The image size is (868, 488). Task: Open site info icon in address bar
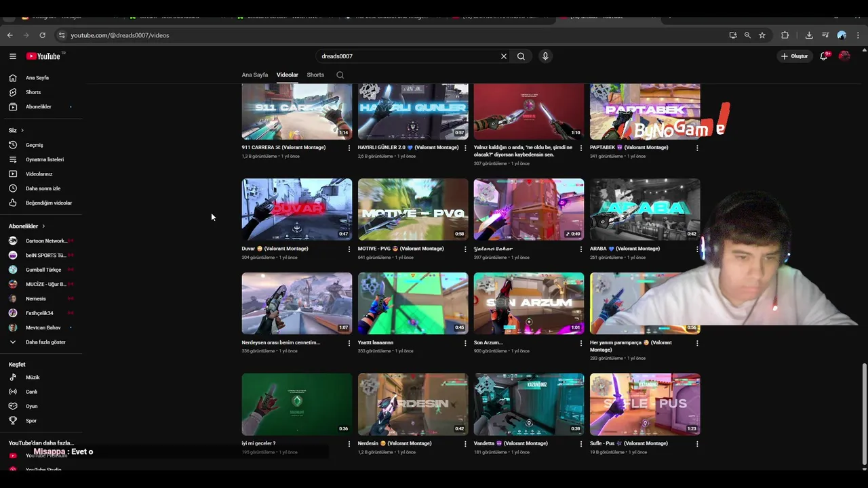62,35
